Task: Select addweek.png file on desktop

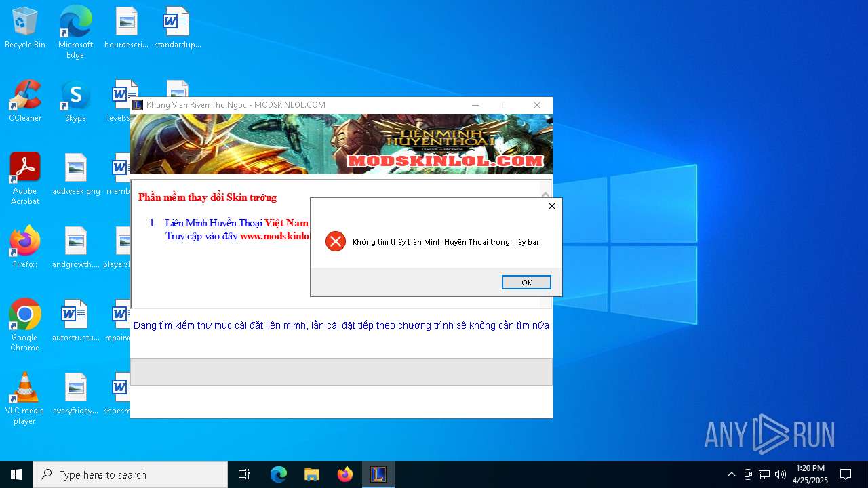Action: (x=76, y=175)
